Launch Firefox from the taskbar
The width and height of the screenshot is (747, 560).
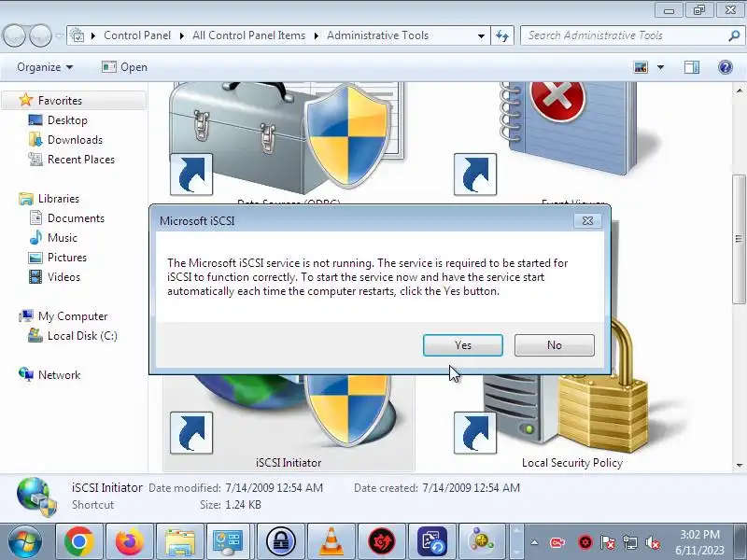click(130, 541)
